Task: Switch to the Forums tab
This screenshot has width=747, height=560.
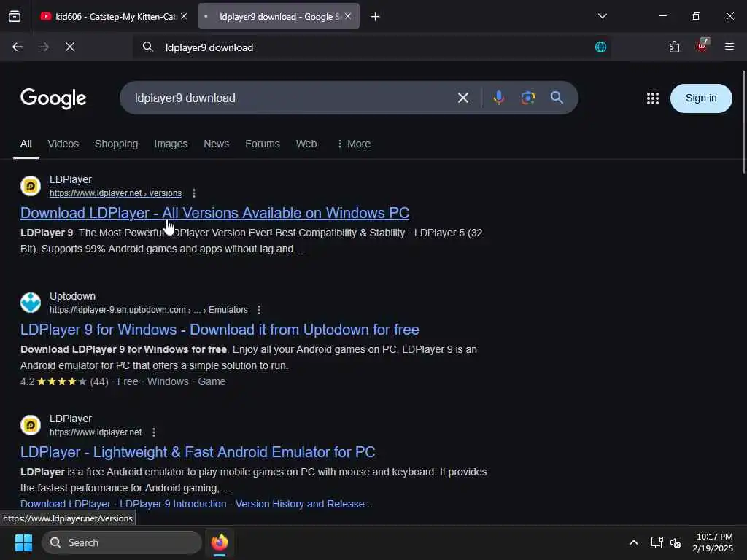Action: coord(263,144)
